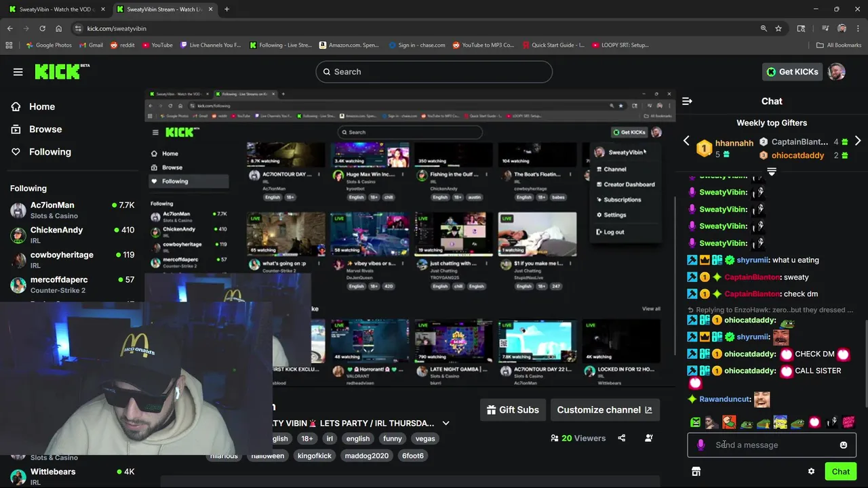Select the kingofkick tag

(315, 455)
